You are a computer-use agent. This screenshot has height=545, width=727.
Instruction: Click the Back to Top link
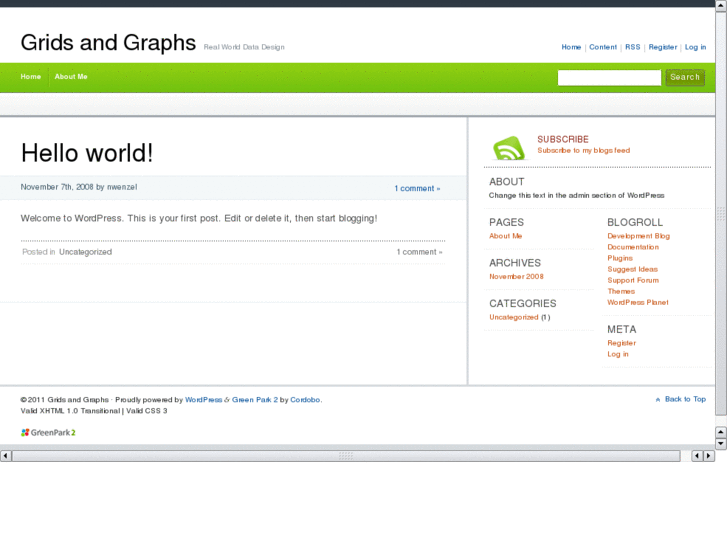coord(685,399)
